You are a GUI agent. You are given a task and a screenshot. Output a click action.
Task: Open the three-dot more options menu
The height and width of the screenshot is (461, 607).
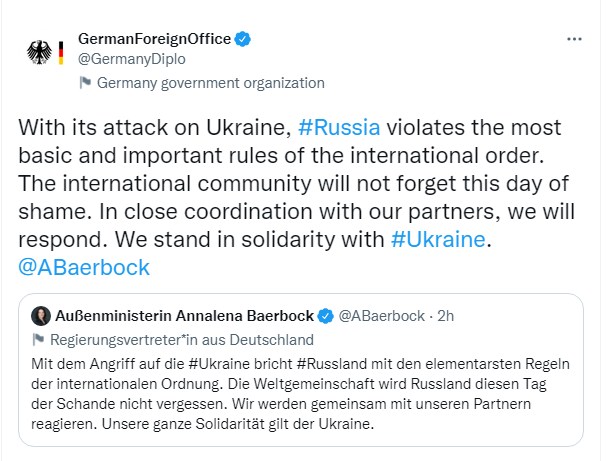(x=574, y=39)
